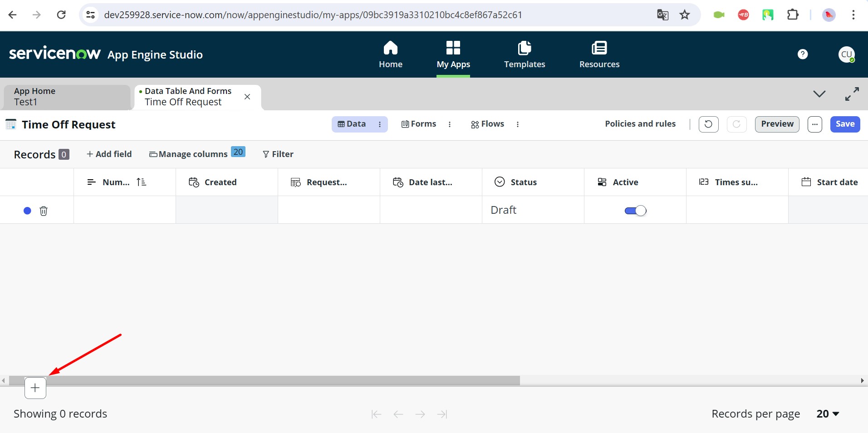Switch to the Flows view
868x433 pixels.
488,124
